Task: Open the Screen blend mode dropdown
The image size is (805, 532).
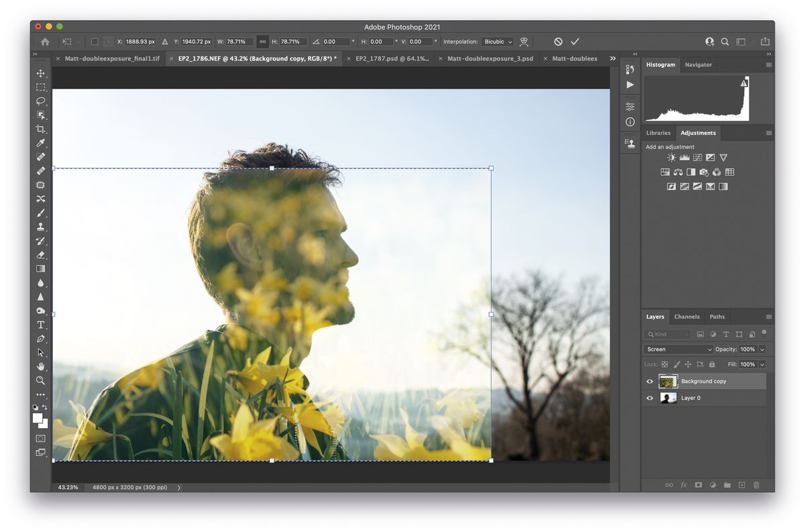Action: click(x=678, y=349)
